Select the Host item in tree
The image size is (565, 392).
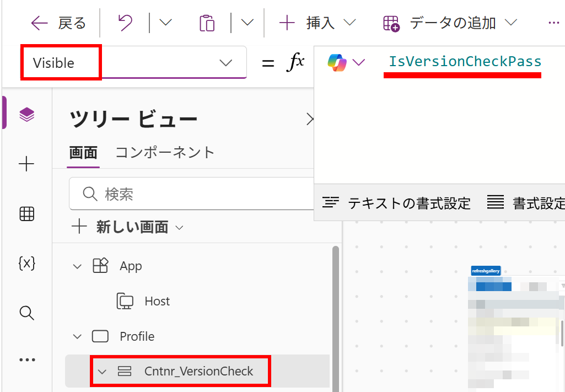coord(157,301)
